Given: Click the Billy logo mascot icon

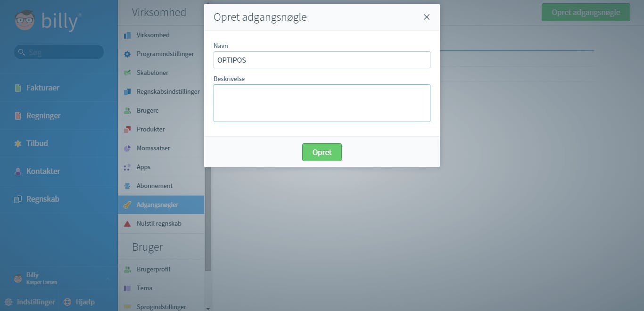Looking at the screenshot, I should point(25,20).
